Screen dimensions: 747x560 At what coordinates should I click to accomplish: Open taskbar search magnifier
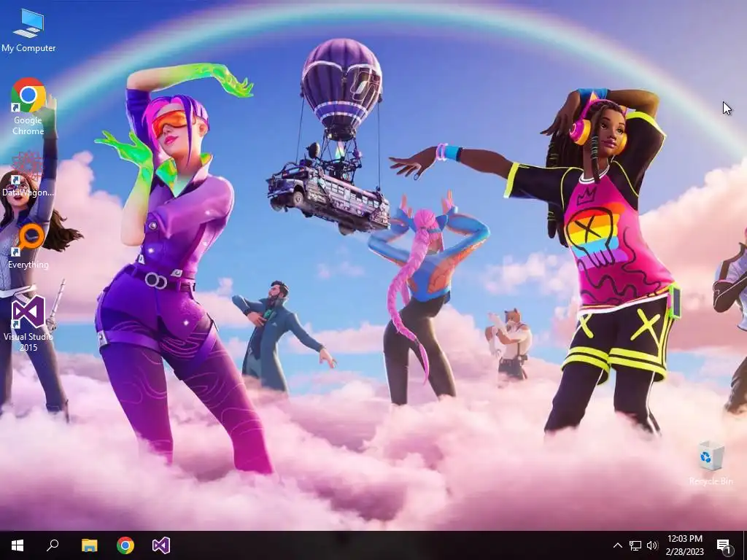[53, 545]
